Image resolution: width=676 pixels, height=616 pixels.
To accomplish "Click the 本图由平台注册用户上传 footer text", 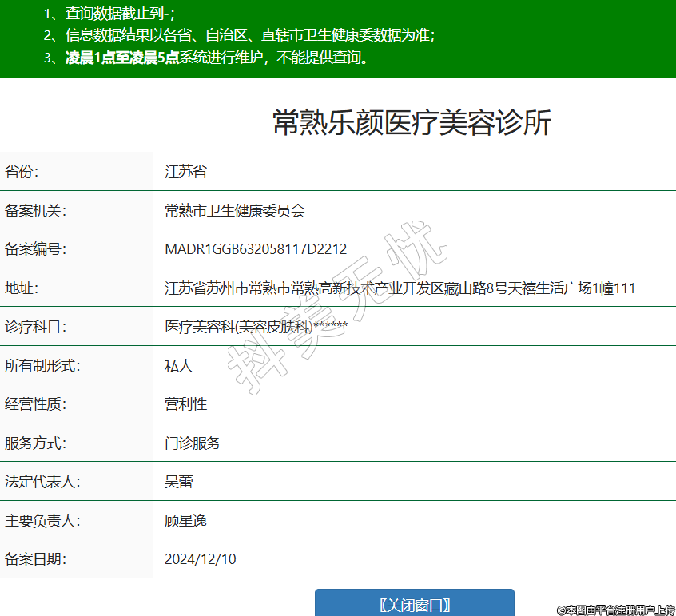I will [x=615, y=610].
